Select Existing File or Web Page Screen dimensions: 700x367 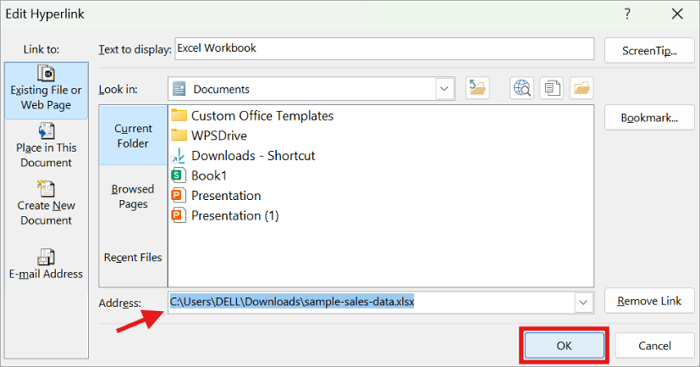click(46, 91)
